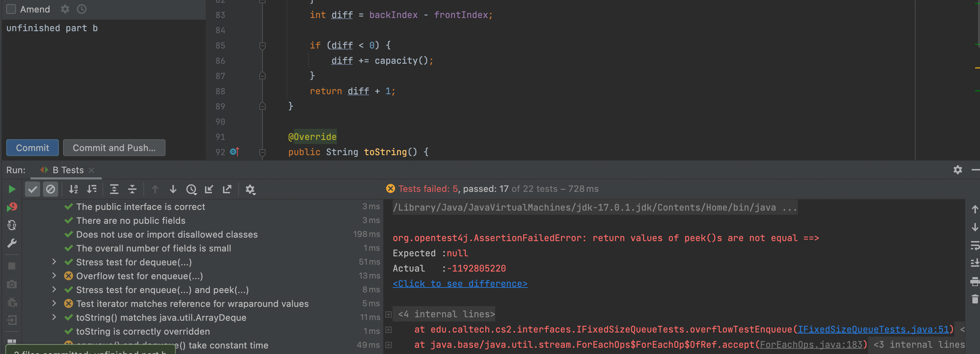Rerun tests with the green play icon

(11, 189)
